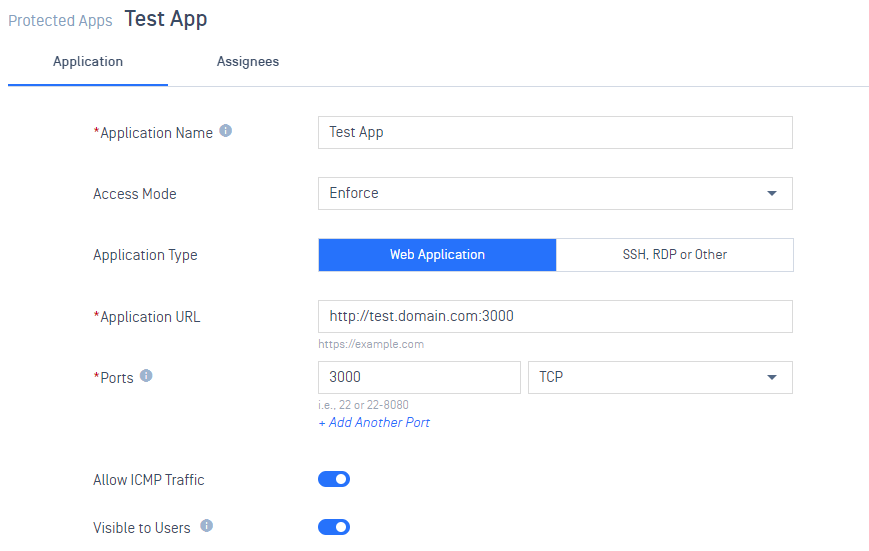Image resolution: width=869 pixels, height=551 pixels.
Task: Click the Access Mode dropdown arrow
Action: 771,193
